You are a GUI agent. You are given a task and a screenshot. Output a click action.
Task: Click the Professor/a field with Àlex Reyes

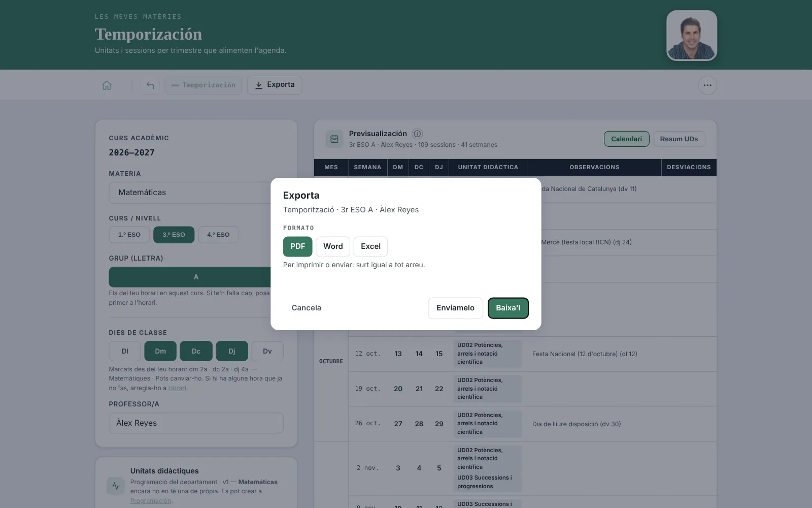196,423
